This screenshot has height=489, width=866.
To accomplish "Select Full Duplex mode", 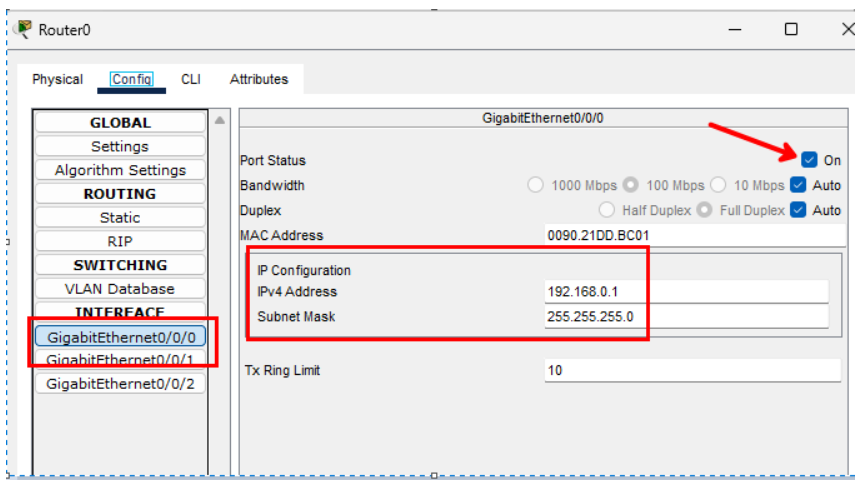I will click(x=704, y=210).
